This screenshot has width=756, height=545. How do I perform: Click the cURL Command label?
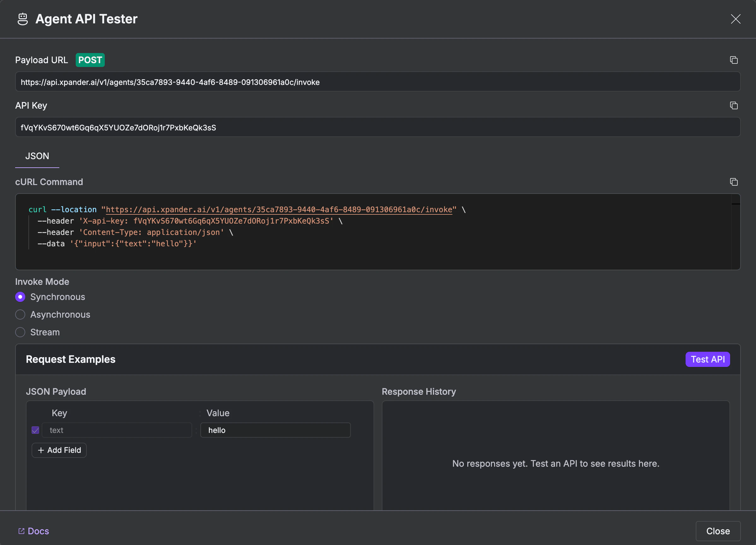(x=49, y=182)
